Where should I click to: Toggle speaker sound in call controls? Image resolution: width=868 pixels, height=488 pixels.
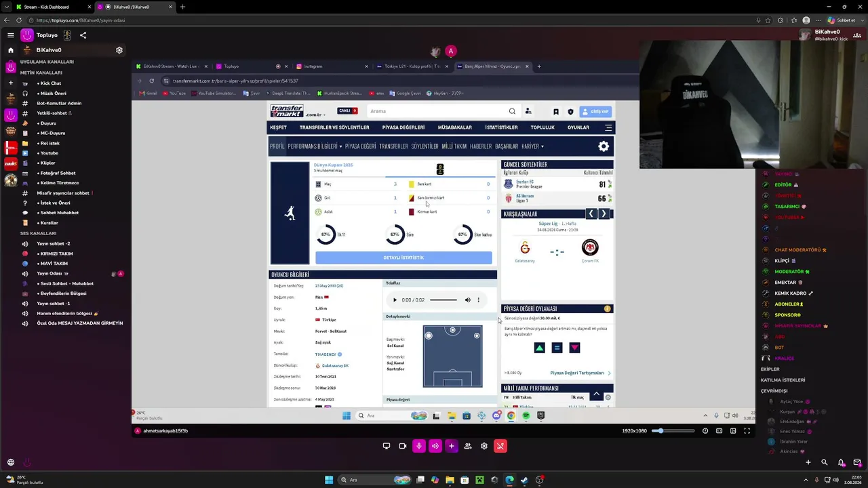coord(435,446)
